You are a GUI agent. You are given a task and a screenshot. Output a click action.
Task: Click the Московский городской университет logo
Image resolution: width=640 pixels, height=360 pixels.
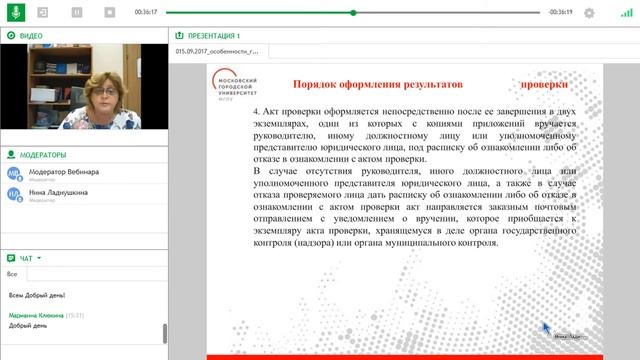(235, 84)
